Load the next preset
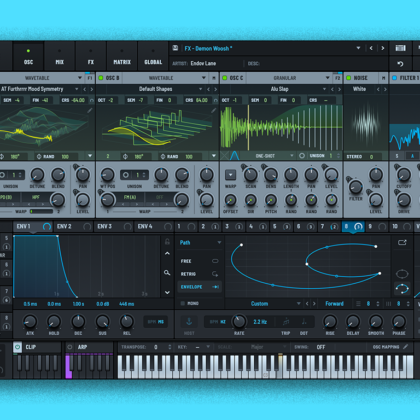 tap(382, 48)
